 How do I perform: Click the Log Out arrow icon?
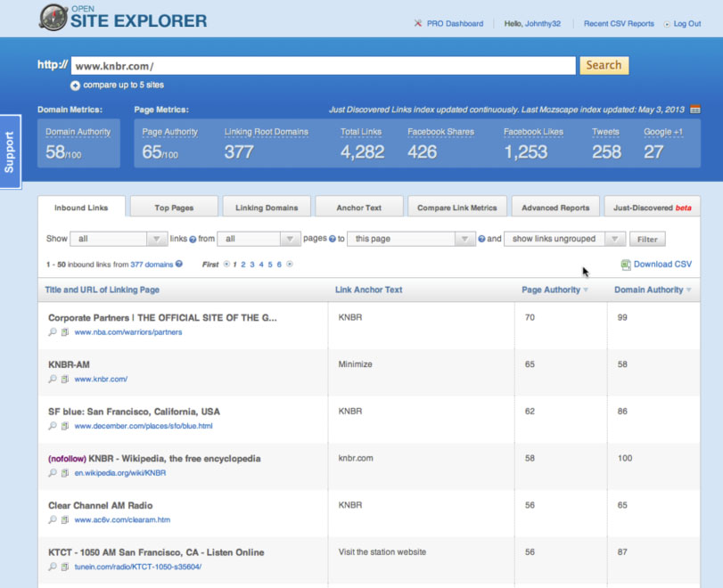click(x=667, y=24)
